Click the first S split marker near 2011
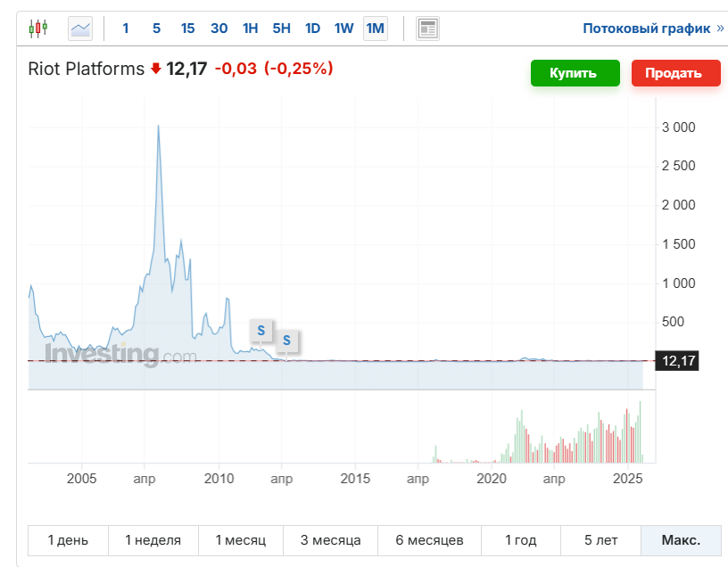 click(261, 331)
